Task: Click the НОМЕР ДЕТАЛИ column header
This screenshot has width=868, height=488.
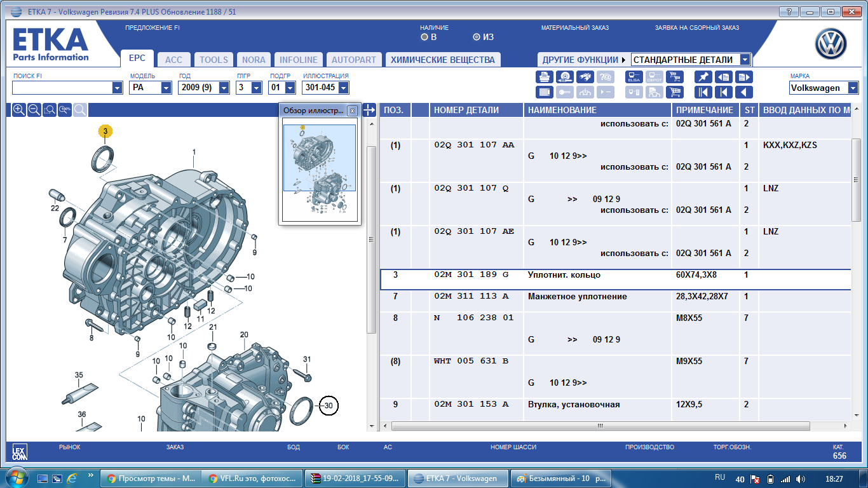Action: coord(476,110)
